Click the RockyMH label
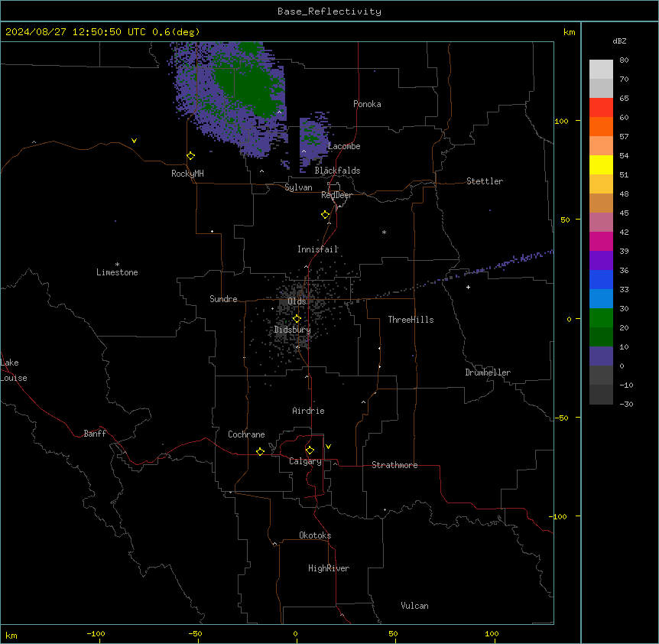The width and height of the screenshot is (659, 644). pos(187,174)
